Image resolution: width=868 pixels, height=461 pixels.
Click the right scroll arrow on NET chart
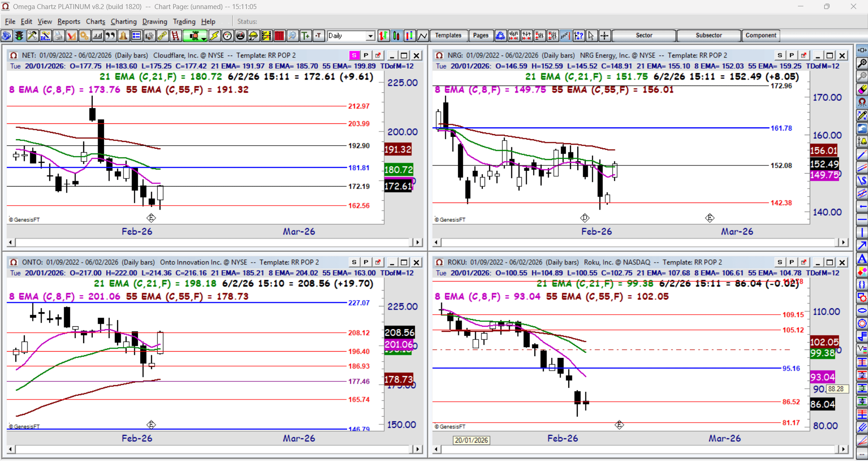418,242
